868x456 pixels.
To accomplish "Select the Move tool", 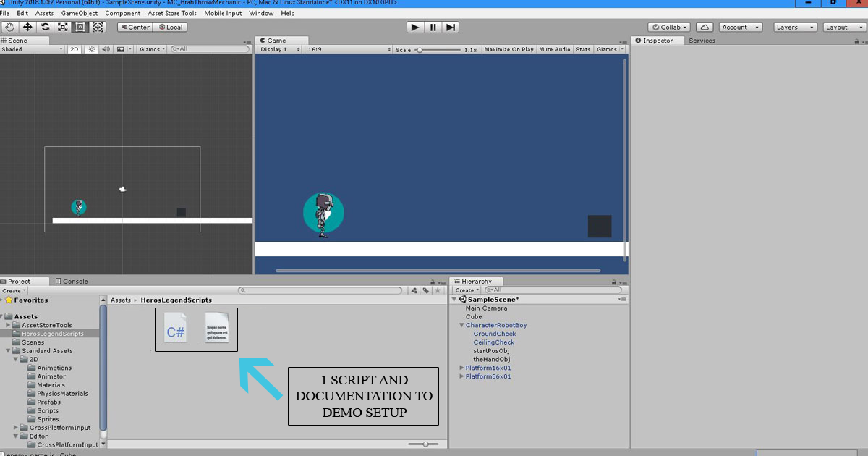I will point(27,27).
